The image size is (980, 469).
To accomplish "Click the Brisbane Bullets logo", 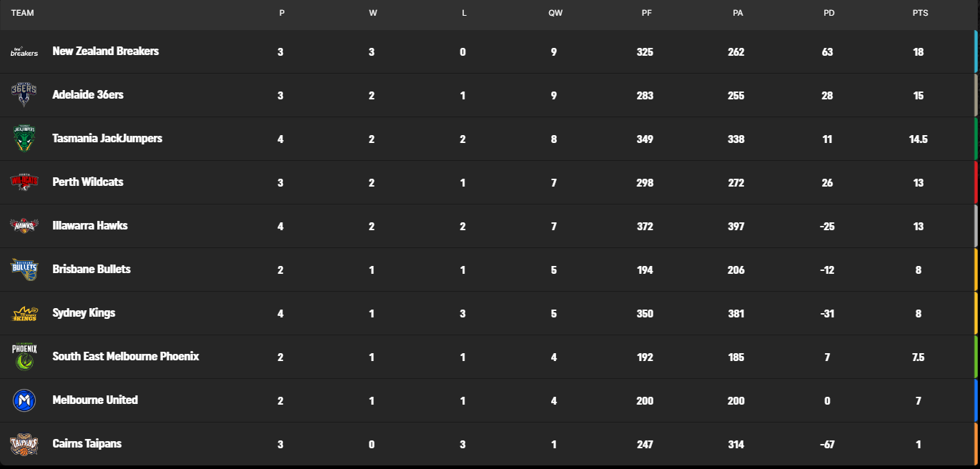I will tap(24, 270).
